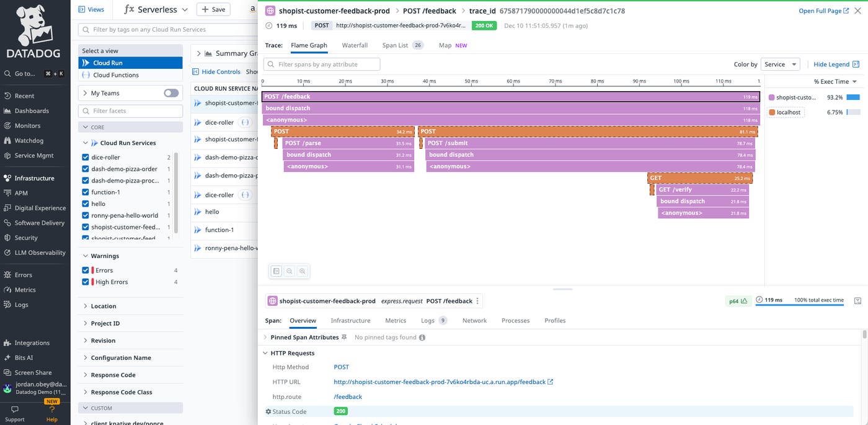This screenshot has height=425, width=868.
Task: Open Watchdog from the left navigation
Action: (29, 141)
